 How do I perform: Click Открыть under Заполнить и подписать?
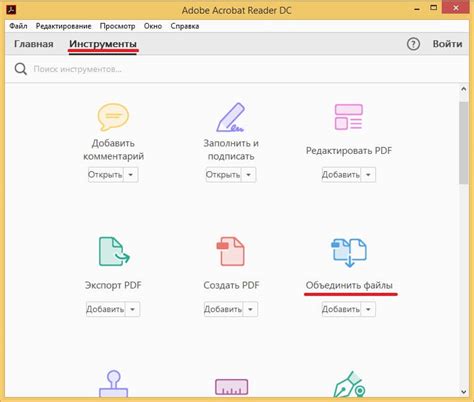223,175
